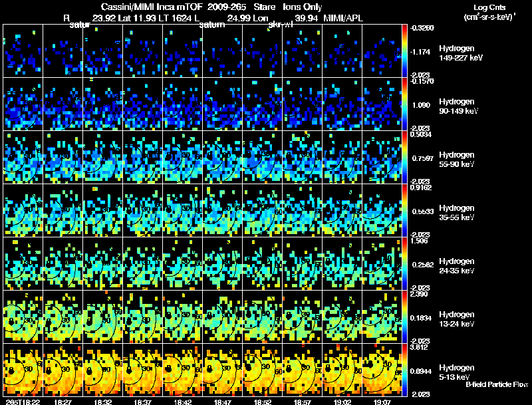The width and height of the screenshot is (532, 405).
Task: Open the Hydrogen 5-13 keV panel at 19:07
Action: click(382, 370)
